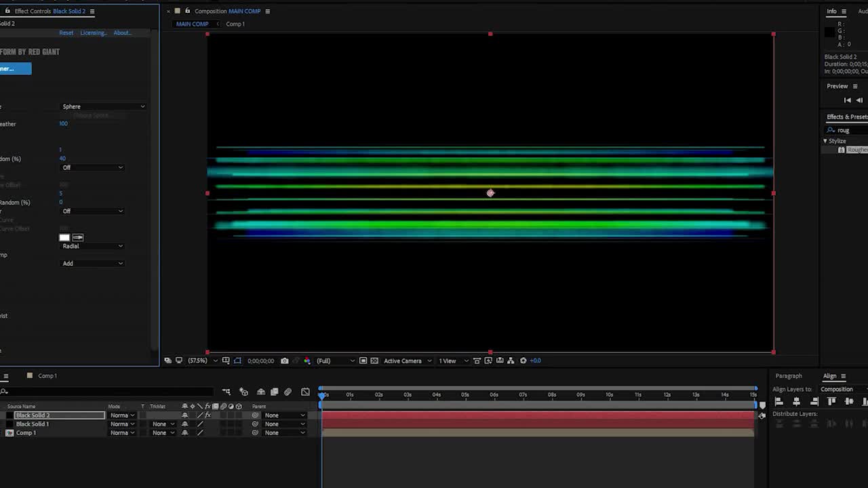Open the Add blend mode dropdown
868x488 pixels.
92,264
